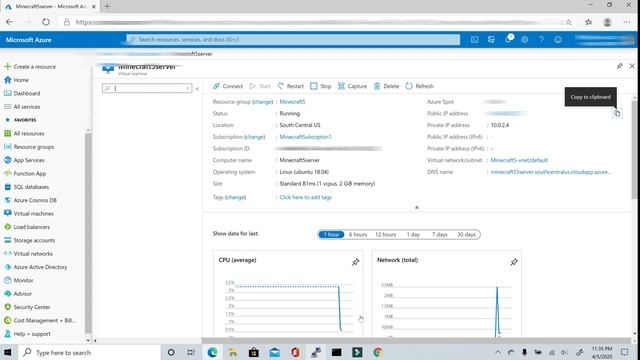Image resolution: width=640 pixels, height=360 pixels.
Task: Open App Services
Action: tap(24, 160)
